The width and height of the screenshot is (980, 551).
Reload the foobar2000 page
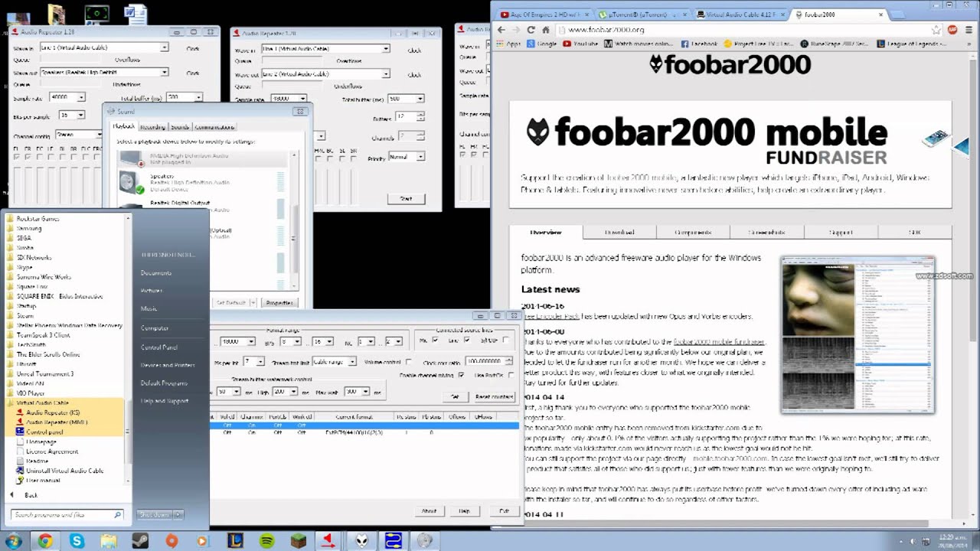[531, 30]
